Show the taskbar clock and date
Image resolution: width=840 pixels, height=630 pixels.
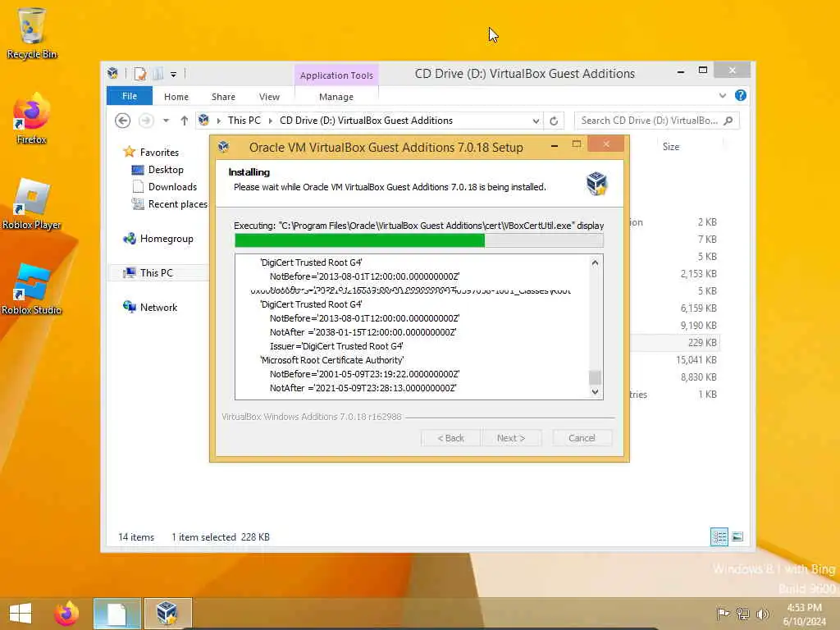coord(804,614)
